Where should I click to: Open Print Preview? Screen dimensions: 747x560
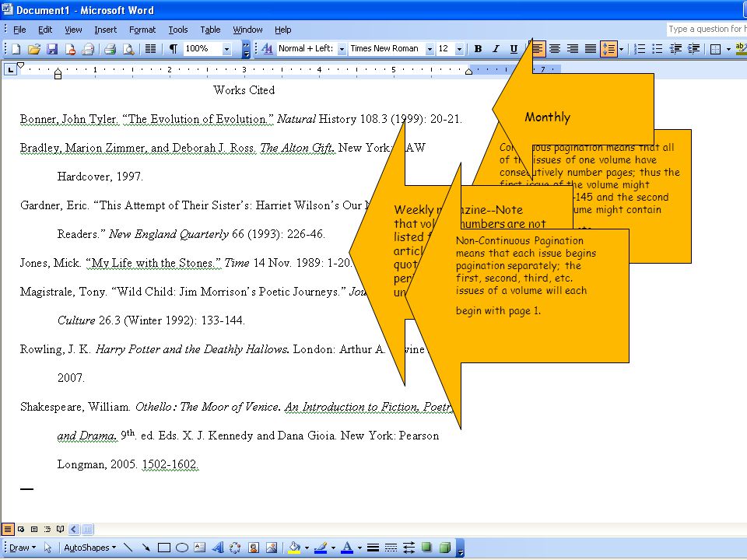[128, 49]
